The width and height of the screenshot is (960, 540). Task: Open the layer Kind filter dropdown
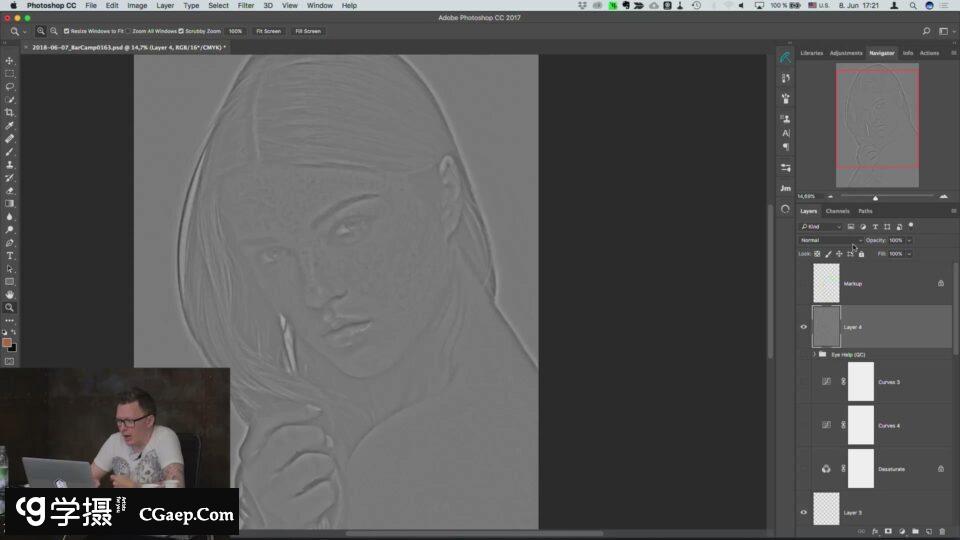coord(821,227)
